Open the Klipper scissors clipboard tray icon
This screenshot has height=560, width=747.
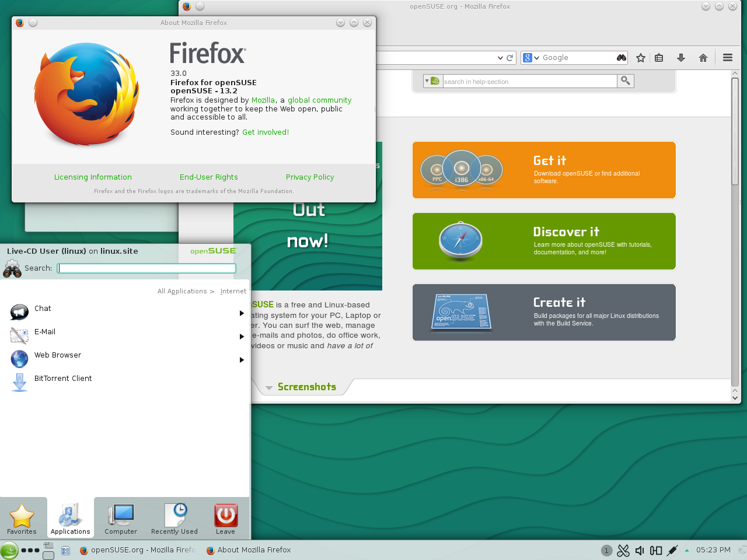tap(623, 550)
